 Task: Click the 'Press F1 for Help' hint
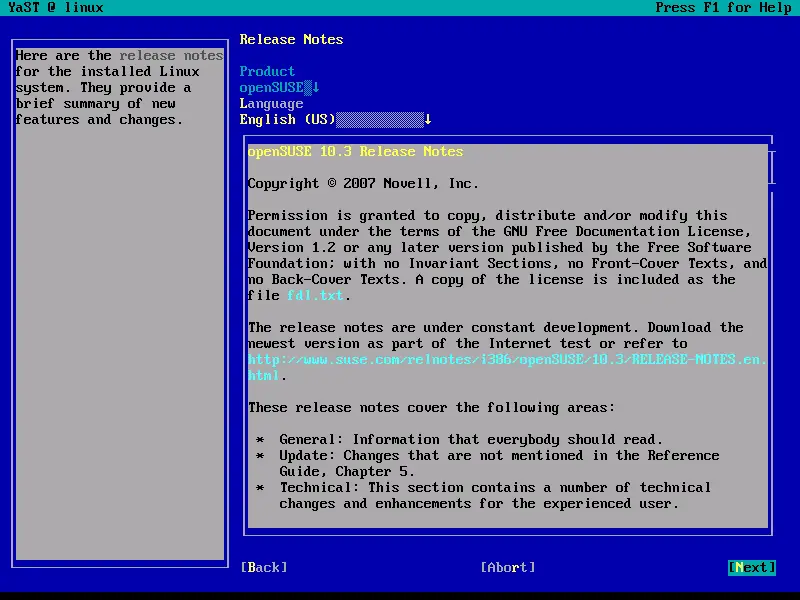pos(723,8)
